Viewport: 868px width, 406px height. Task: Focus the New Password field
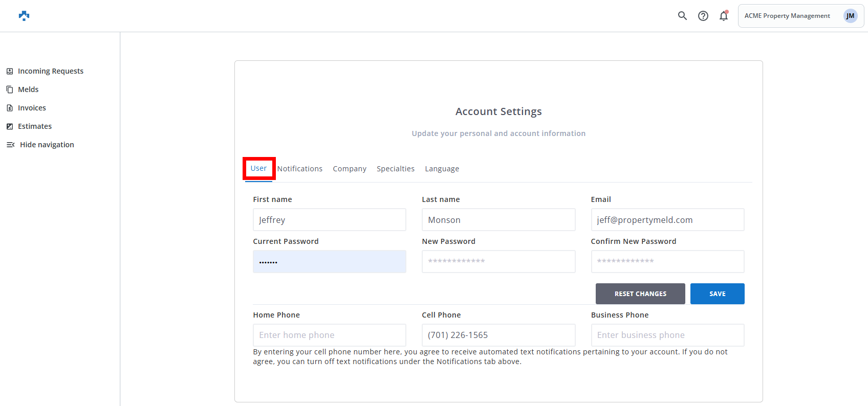point(498,261)
